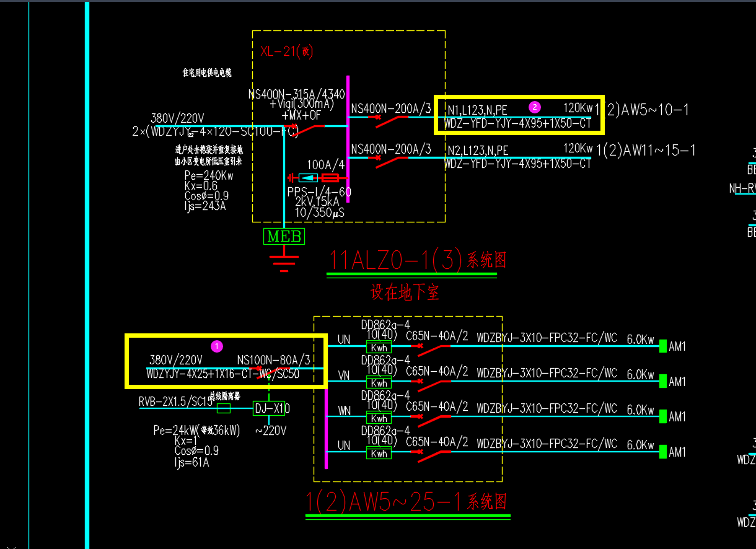The height and width of the screenshot is (549, 756).
Task: Click the WDZYJY-4X25+1X16-CT-WC/SC50 cable text
Action: 223,374
